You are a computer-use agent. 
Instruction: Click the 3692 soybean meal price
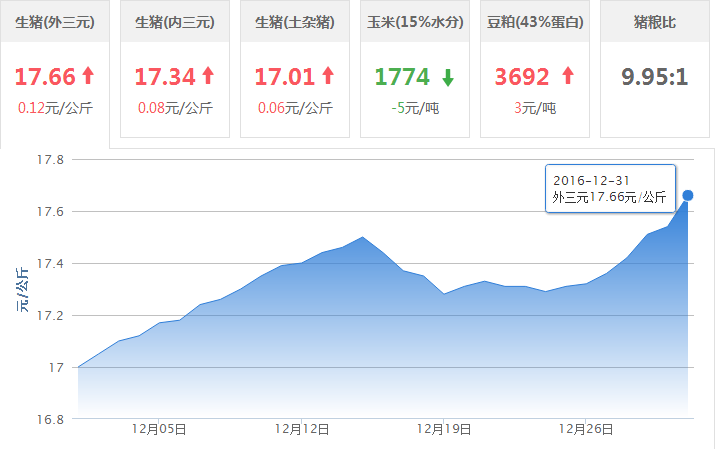522,77
